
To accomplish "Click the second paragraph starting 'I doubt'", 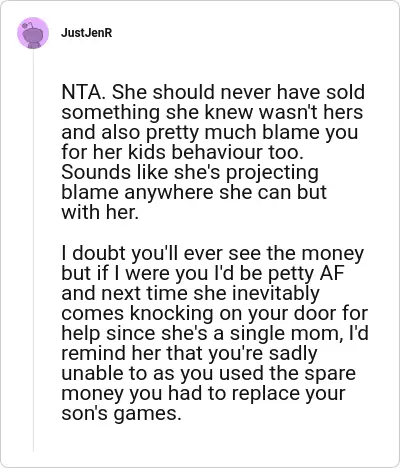I will pos(215,333).
